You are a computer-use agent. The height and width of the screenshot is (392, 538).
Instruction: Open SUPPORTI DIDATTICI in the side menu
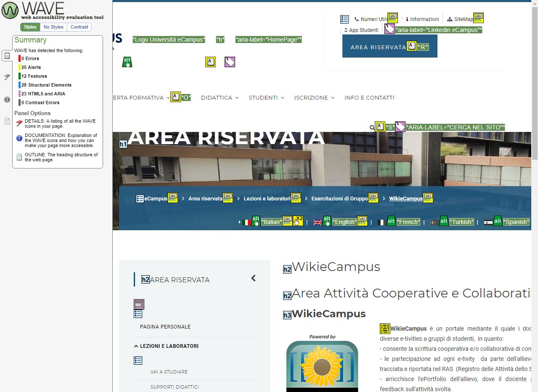[x=175, y=387]
